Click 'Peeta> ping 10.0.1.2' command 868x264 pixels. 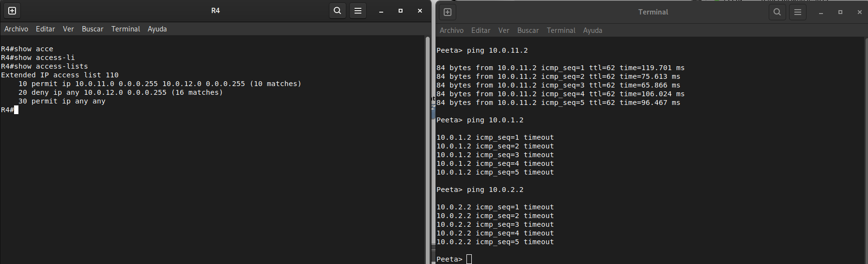pyautogui.click(x=480, y=120)
